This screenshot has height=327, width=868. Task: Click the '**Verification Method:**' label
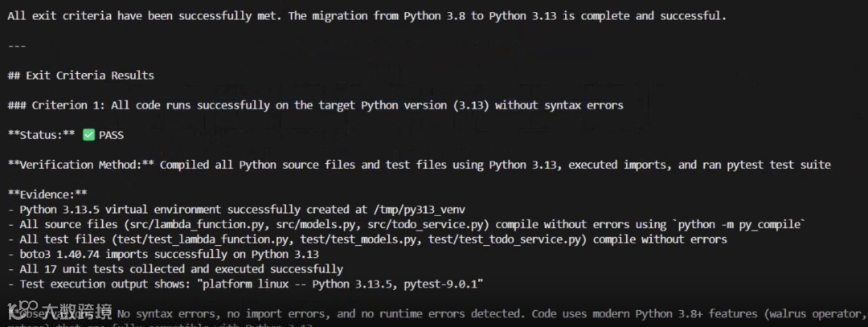[81, 165]
